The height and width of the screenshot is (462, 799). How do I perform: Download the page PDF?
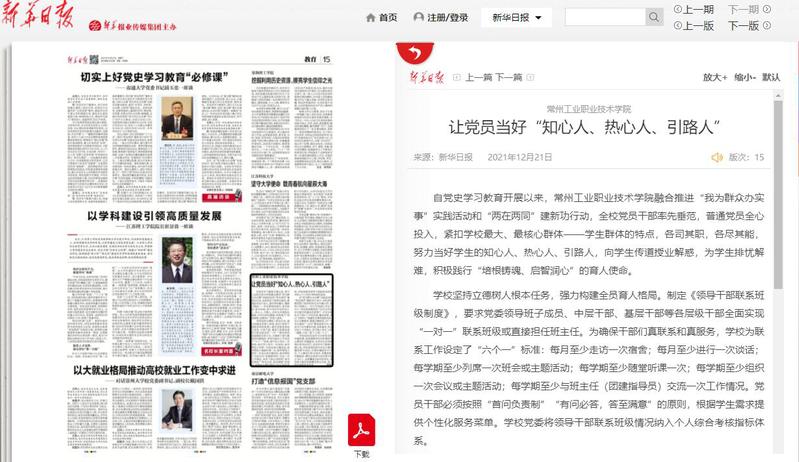(x=361, y=431)
